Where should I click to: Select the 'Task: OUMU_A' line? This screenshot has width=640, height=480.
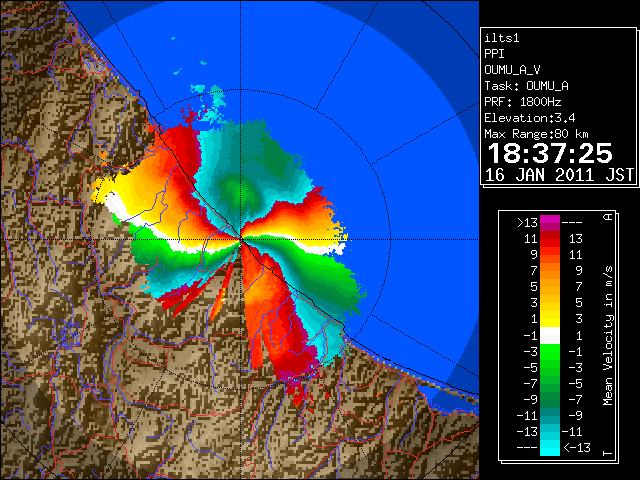click(526, 86)
